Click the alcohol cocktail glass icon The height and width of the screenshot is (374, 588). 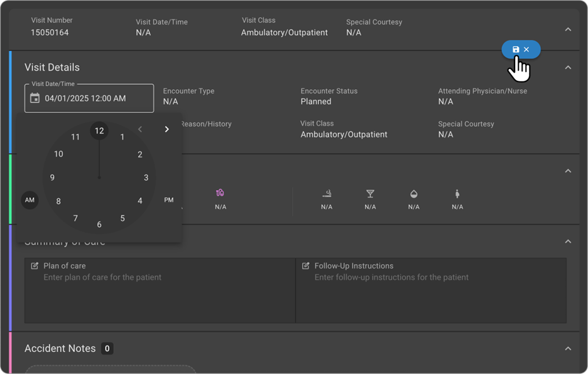point(370,194)
